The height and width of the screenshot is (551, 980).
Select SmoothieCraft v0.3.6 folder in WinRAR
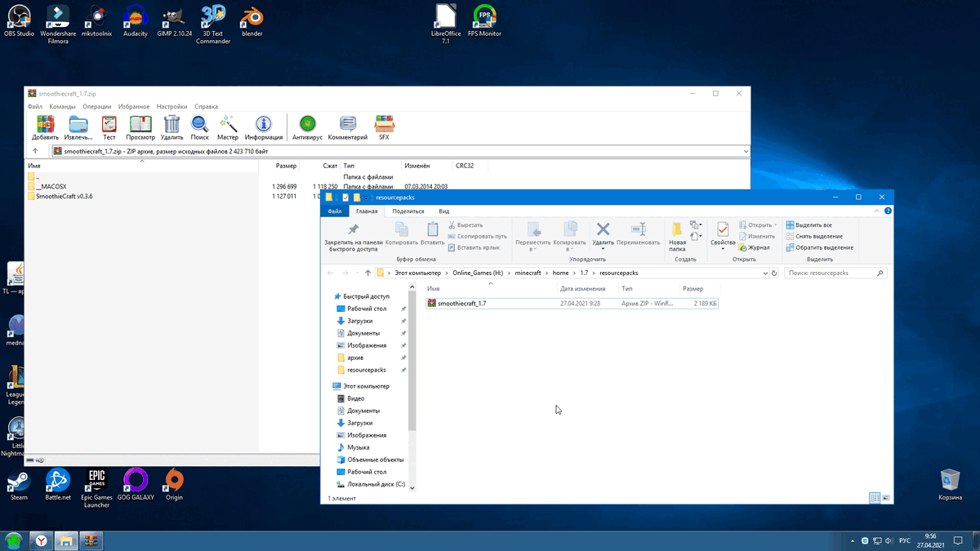(x=64, y=196)
